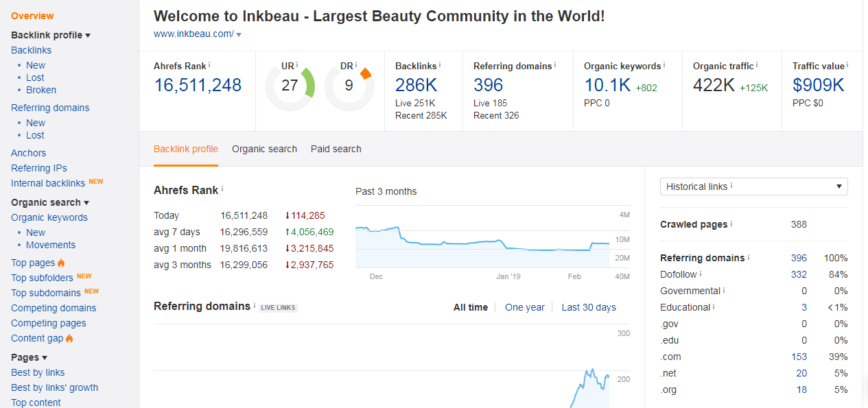868x408 pixels.
Task: Click the Crawled pages value 388
Action: (799, 224)
